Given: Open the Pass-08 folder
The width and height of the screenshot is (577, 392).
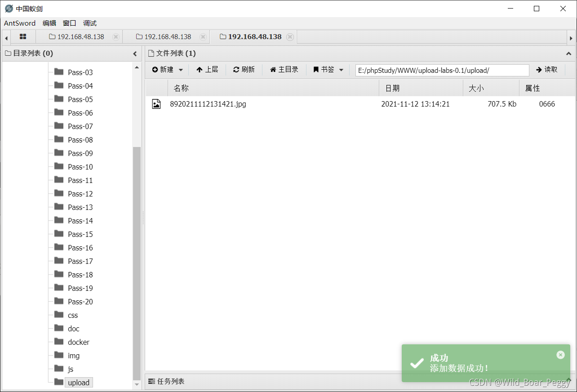Looking at the screenshot, I should point(80,140).
